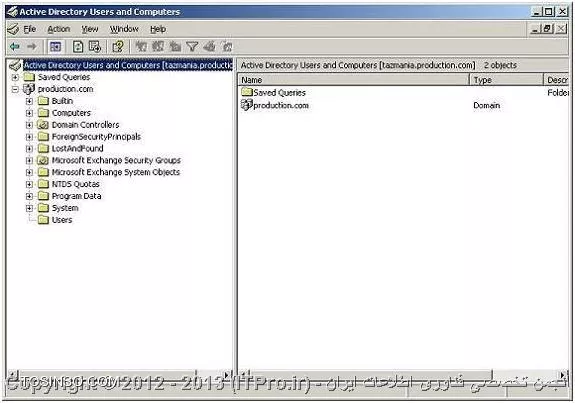
Task: Click the Refresh toolbar icon
Action: [x=78, y=47]
